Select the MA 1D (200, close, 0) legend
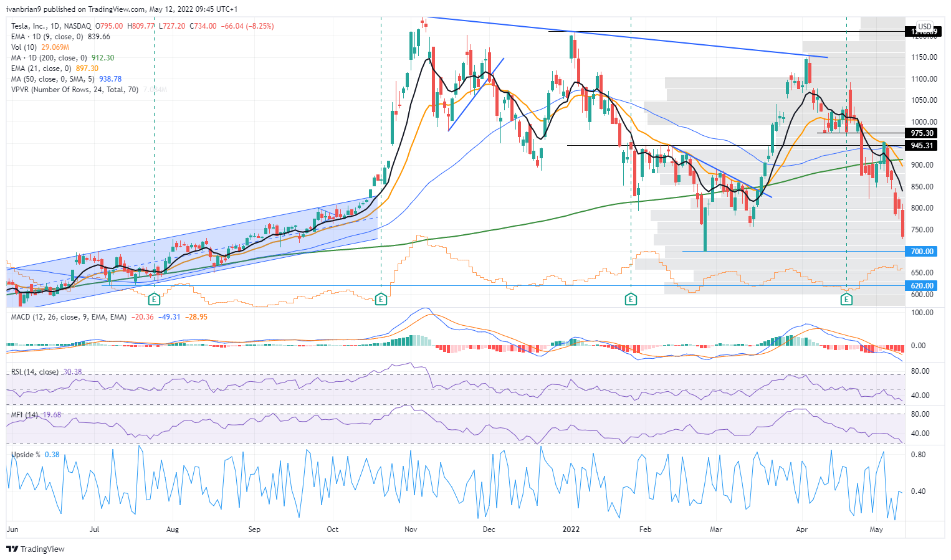 [50, 58]
